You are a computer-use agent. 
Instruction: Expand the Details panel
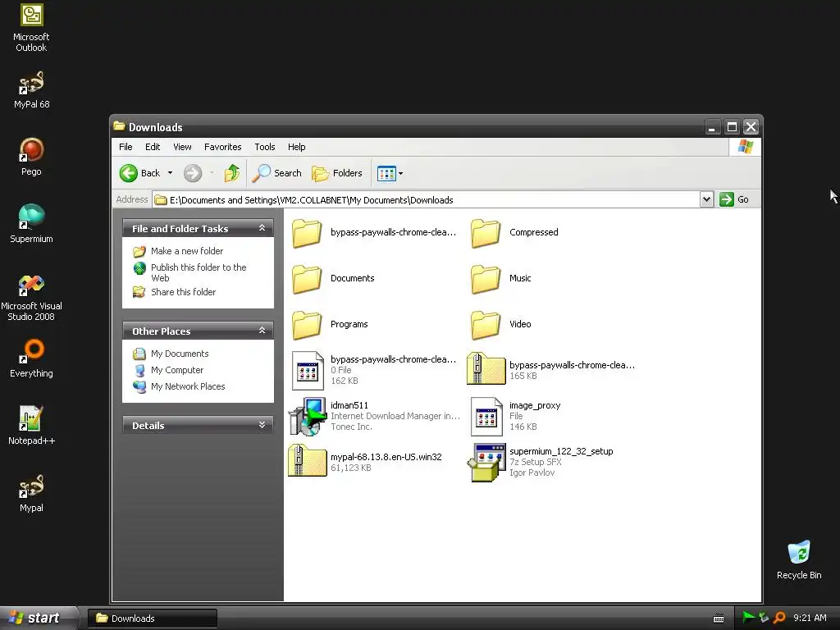pyautogui.click(x=262, y=426)
